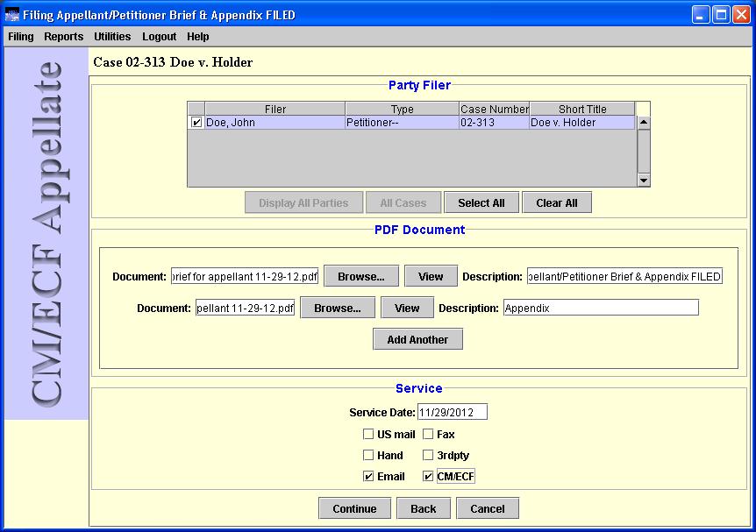
Task: Click the Case Number column header
Action: [x=494, y=109]
